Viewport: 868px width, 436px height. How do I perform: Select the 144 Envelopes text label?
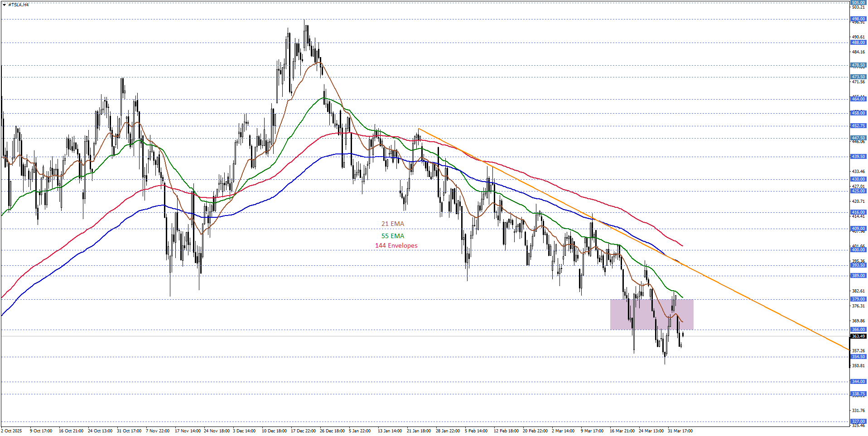click(x=396, y=245)
